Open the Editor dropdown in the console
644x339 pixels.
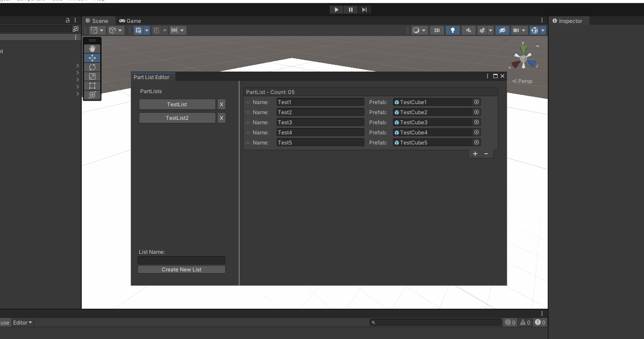tap(22, 322)
